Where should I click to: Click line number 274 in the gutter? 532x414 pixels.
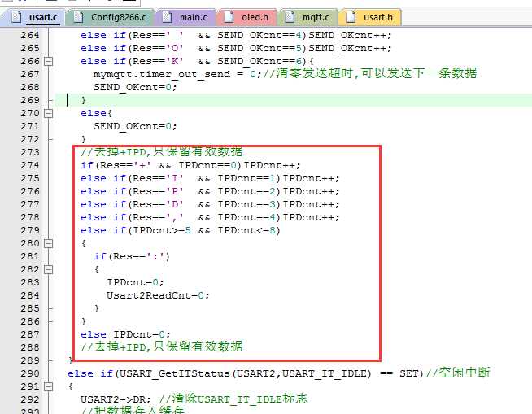[30, 165]
